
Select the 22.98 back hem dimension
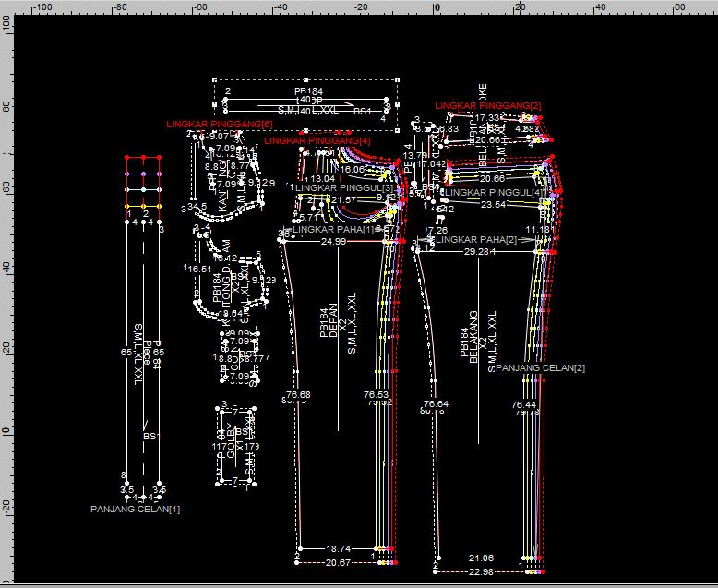pos(483,572)
